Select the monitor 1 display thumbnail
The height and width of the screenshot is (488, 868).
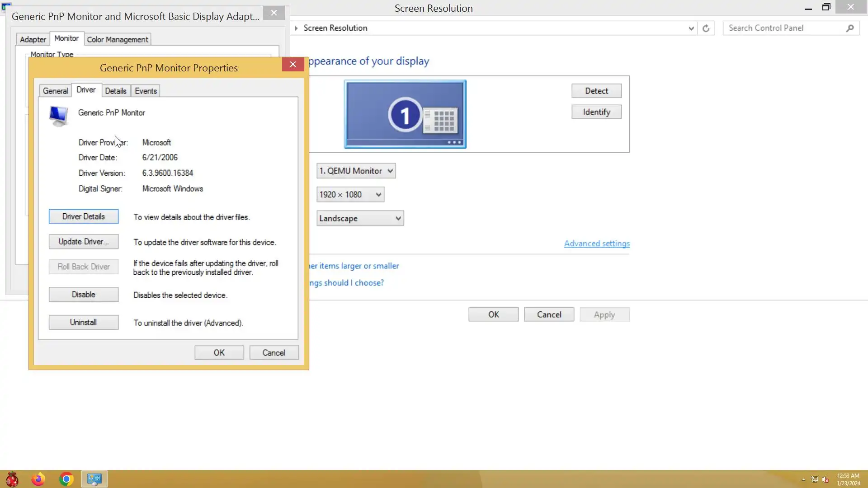pyautogui.click(x=405, y=114)
